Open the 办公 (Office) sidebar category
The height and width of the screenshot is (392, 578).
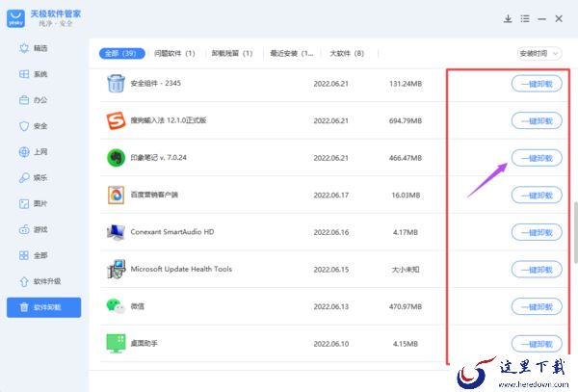click(33, 100)
